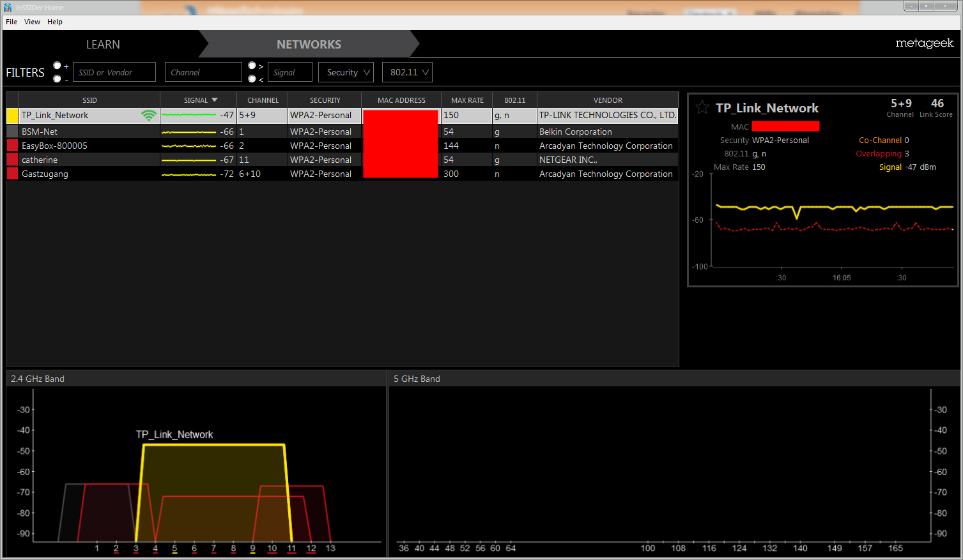Sort by the SECURITY column header
The image size is (963, 560).
(x=325, y=100)
